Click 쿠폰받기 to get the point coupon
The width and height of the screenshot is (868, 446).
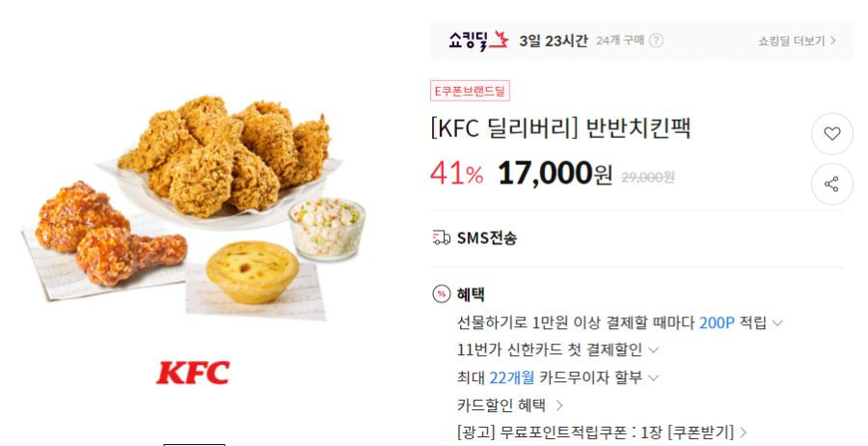coord(701,432)
